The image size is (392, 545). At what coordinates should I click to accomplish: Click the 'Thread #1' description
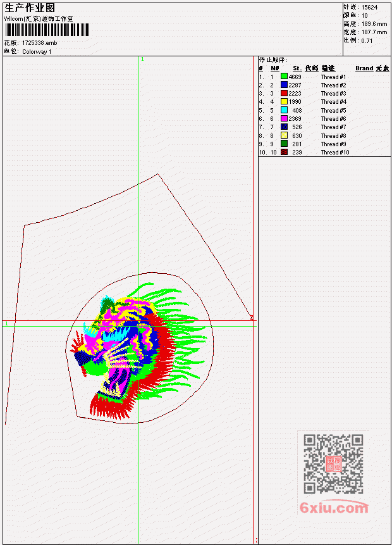pyautogui.click(x=333, y=77)
